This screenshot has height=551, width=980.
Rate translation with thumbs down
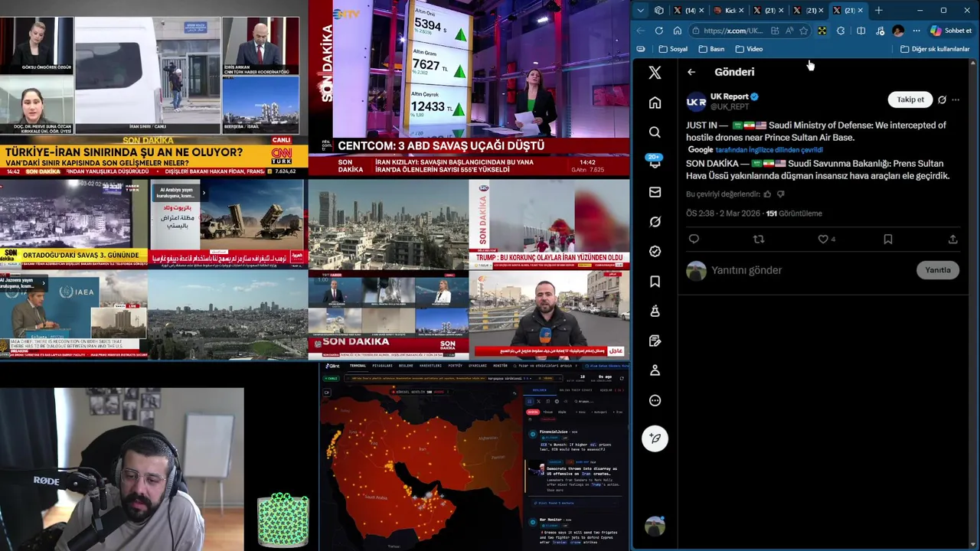click(780, 194)
